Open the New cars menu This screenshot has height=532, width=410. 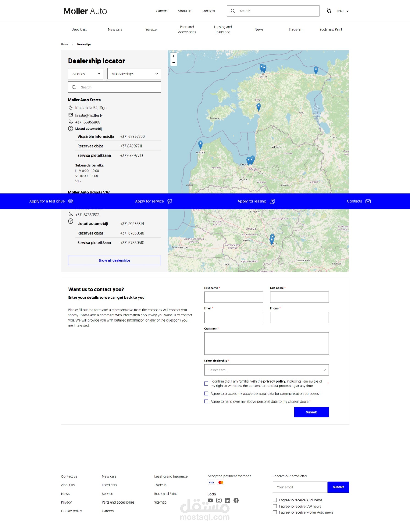[x=115, y=29]
